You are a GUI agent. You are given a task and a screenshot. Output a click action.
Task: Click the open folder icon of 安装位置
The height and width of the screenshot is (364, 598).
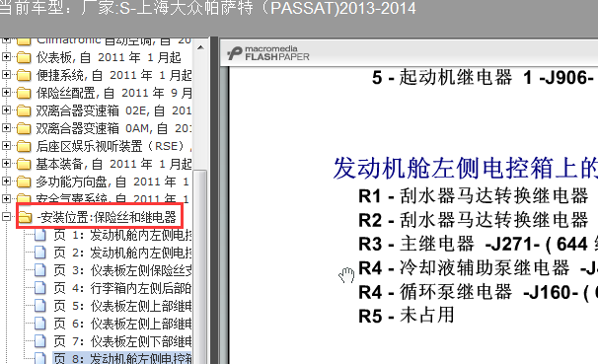click(26, 217)
